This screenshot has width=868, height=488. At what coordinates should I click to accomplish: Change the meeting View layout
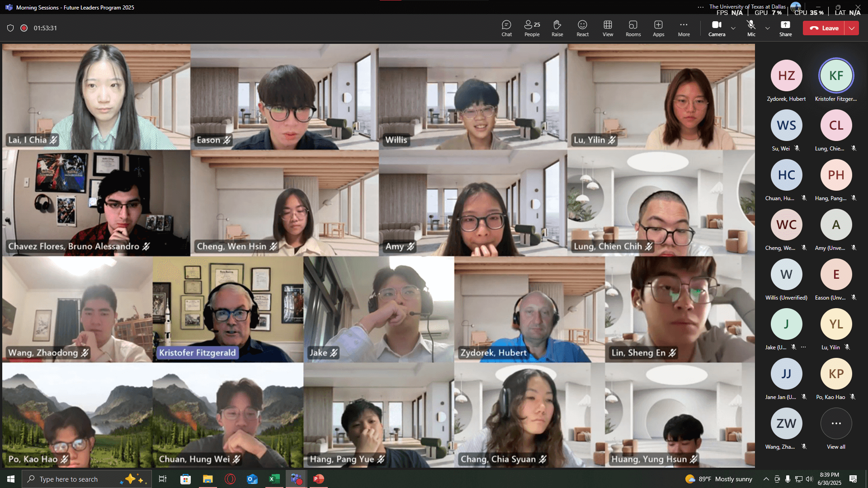pos(608,28)
